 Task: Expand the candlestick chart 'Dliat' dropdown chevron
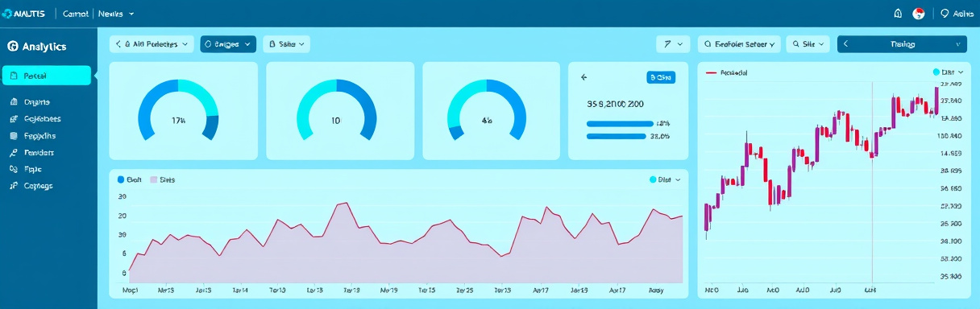tap(960, 72)
